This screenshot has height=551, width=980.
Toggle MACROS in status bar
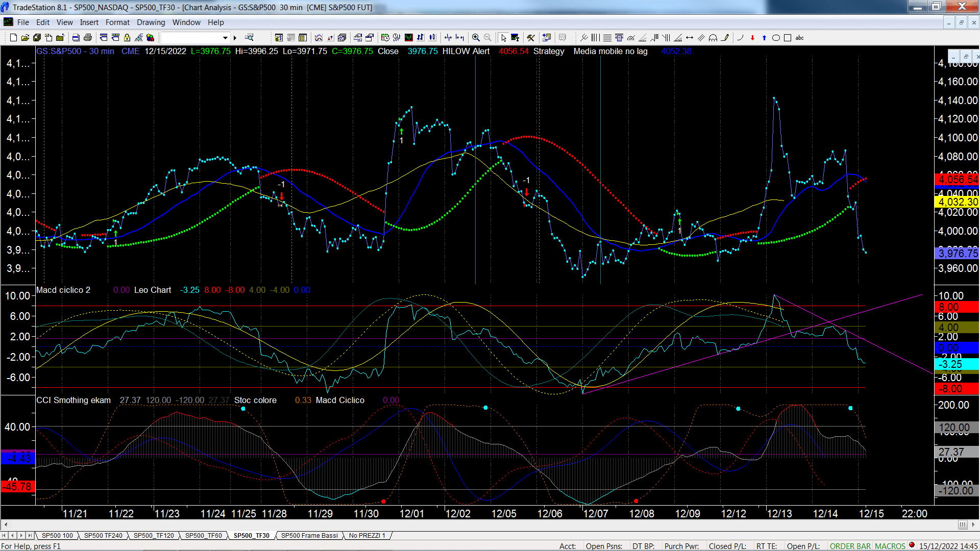click(x=890, y=546)
